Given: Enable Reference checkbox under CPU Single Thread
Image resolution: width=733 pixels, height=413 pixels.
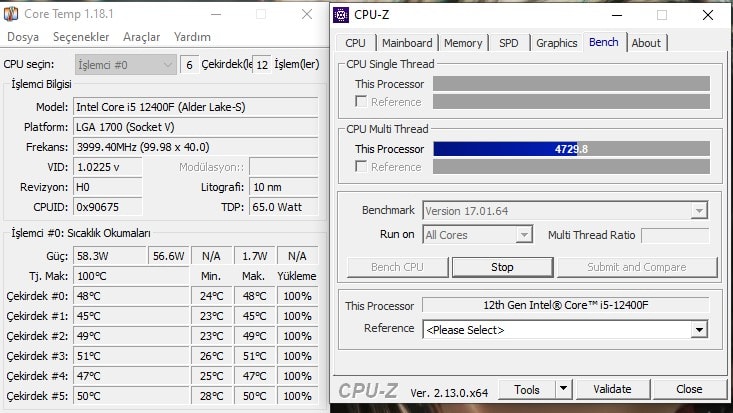Looking at the screenshot, I should tap(360, 101).
